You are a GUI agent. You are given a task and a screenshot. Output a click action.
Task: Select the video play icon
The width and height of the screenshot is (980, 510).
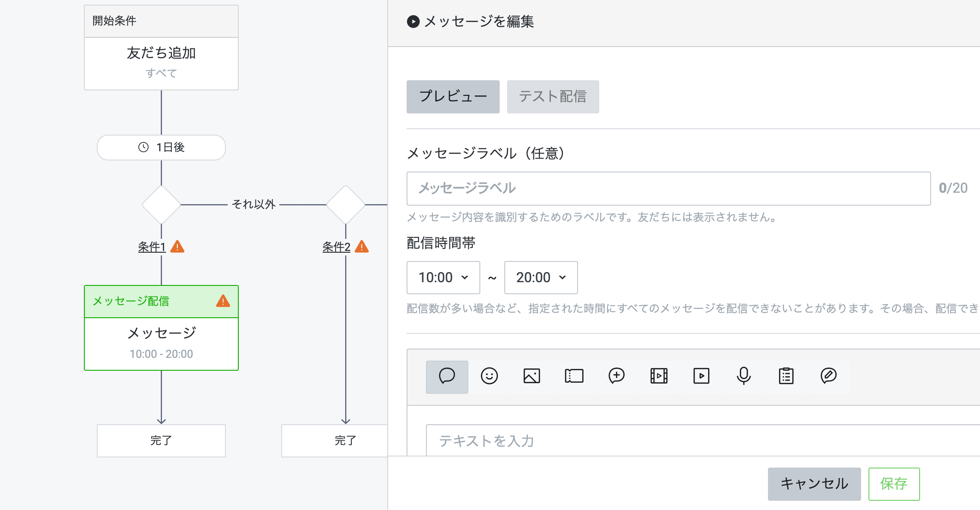coord(701,376)
